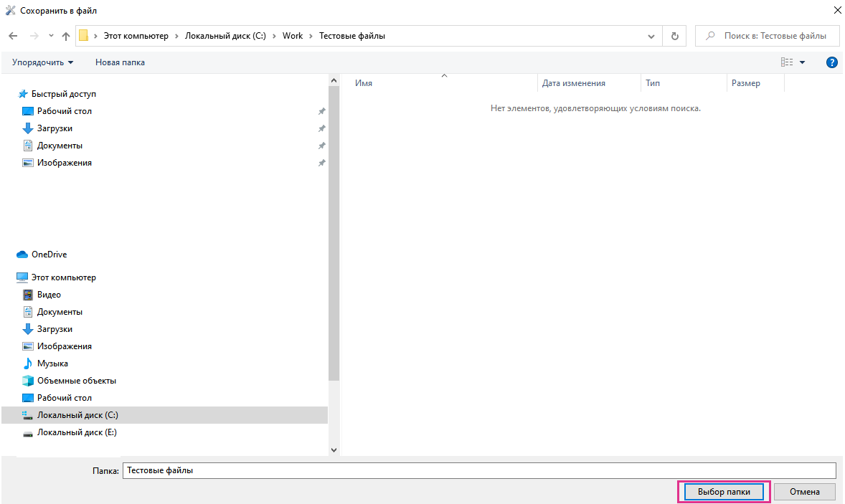Select Локальный диск (E:) drive

(x=77, y=432)
